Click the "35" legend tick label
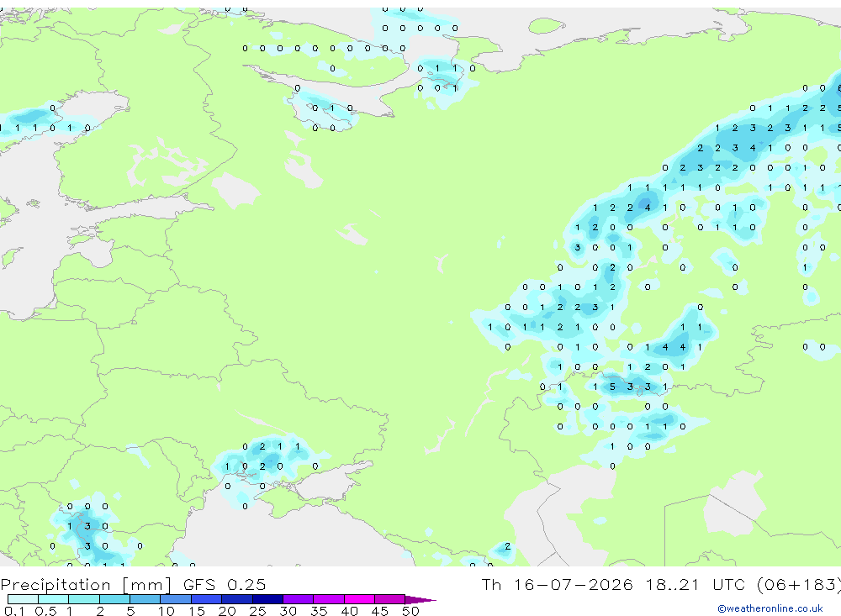 (x=319, y=611)
